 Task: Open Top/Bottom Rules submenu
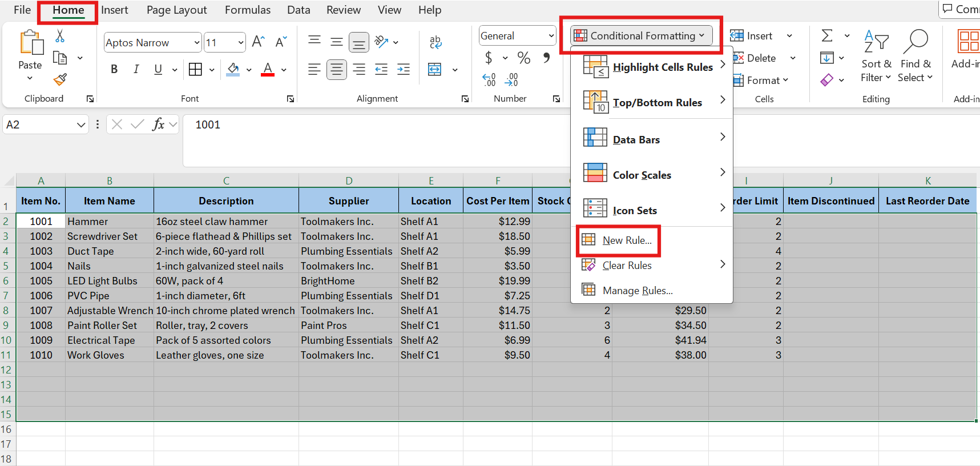point(652,102)
